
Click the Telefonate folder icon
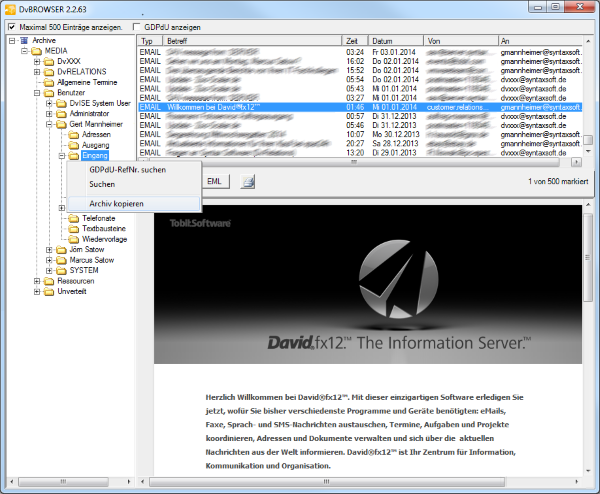[x=73, y=218]
